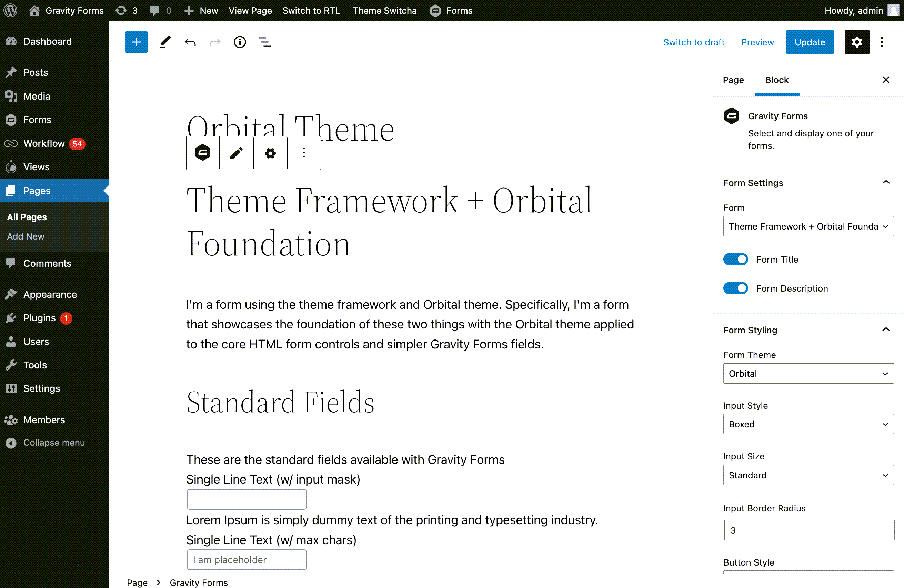Image resolution: width=904 pixels, height=588 pixels.
Task: Click the Gravity Forms block type icon
Action: coord(203,153)
